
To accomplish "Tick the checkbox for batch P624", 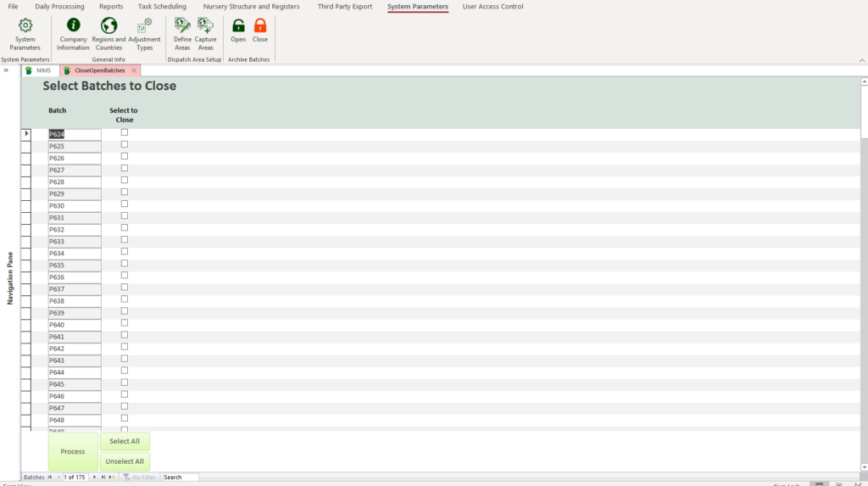I will coord(125,132).
